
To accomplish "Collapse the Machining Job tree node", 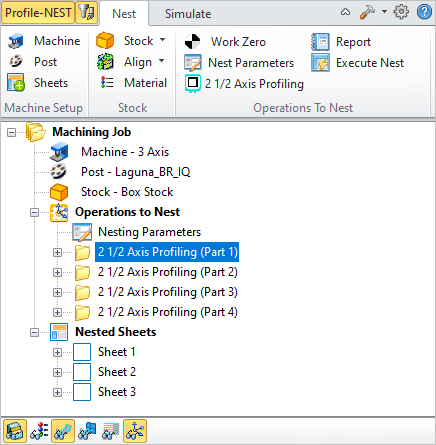I will [11, 132].
